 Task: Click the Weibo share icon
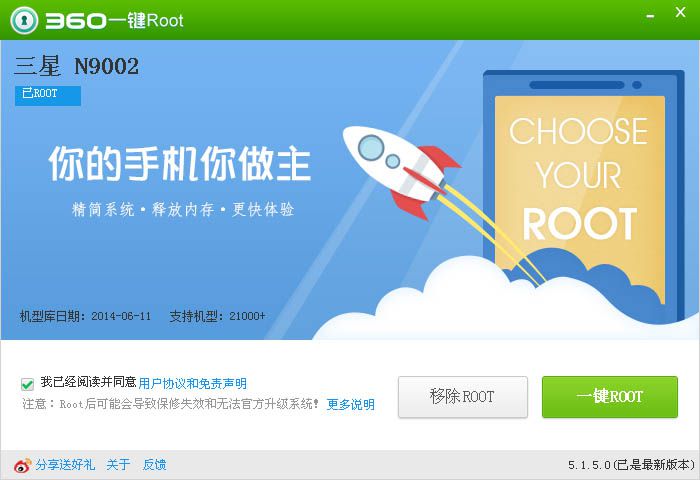click(x=22, y=465)
